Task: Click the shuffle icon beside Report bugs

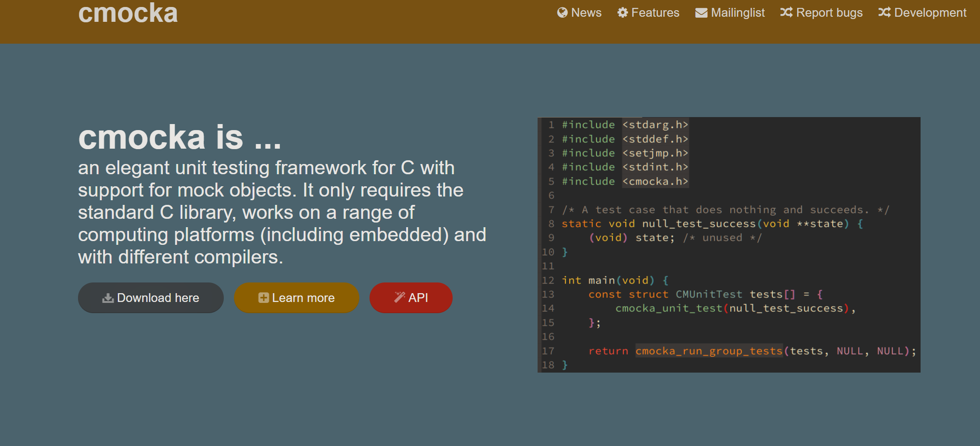Action: [x=786, y=13]
